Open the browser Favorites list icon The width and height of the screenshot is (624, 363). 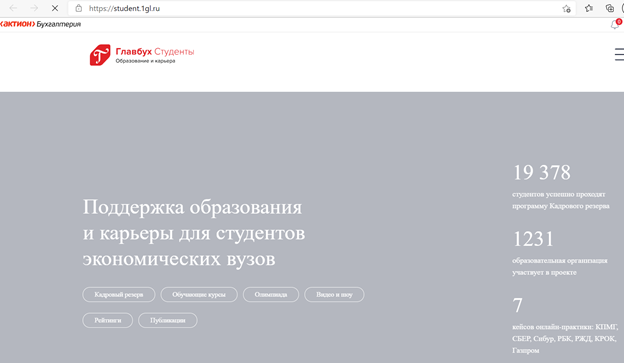click(589, 8)
